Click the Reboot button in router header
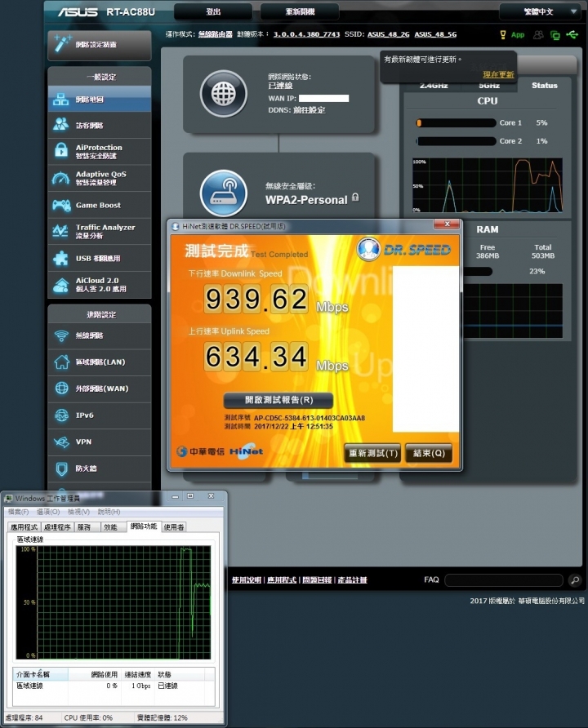 tap(300, 11)
